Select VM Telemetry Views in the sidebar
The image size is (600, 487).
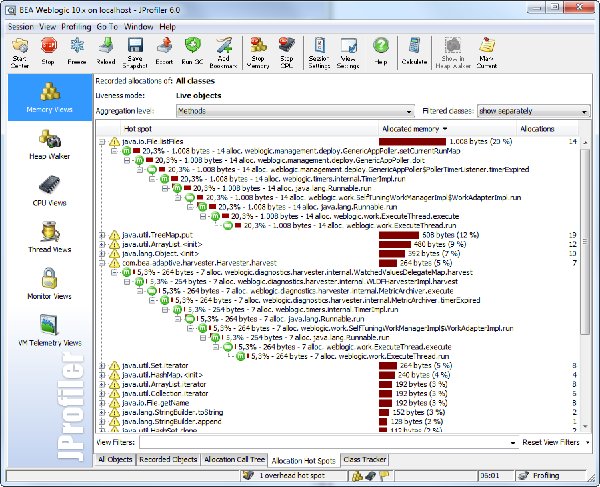coord(50,331)
